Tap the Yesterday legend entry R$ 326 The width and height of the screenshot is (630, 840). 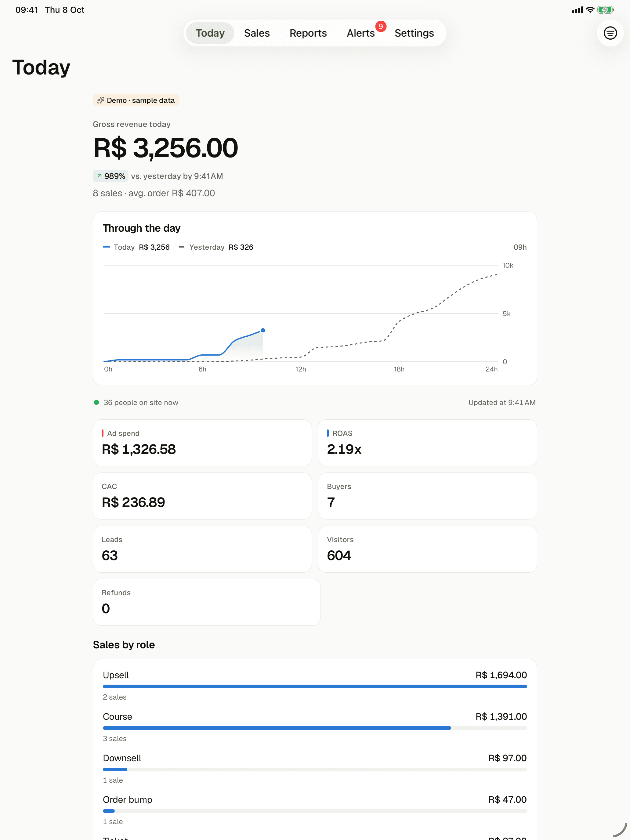216,247
